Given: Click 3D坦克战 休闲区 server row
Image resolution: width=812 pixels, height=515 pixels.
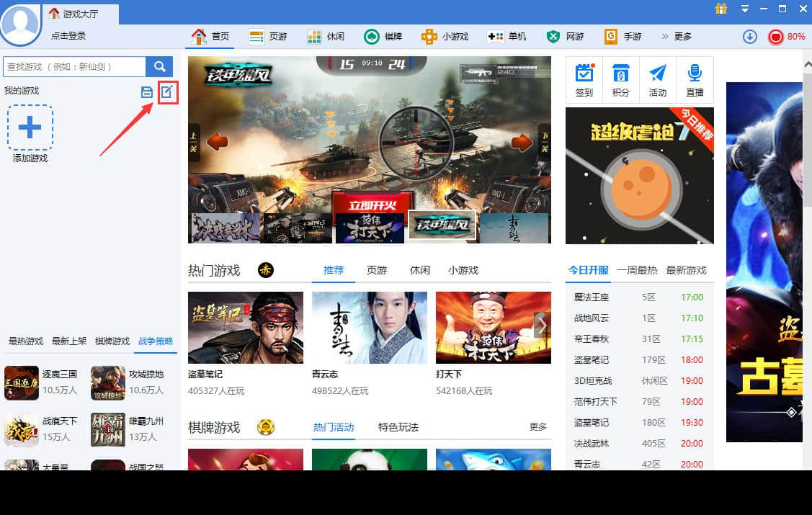Looking at the screenshot, I should click(639, 380).
